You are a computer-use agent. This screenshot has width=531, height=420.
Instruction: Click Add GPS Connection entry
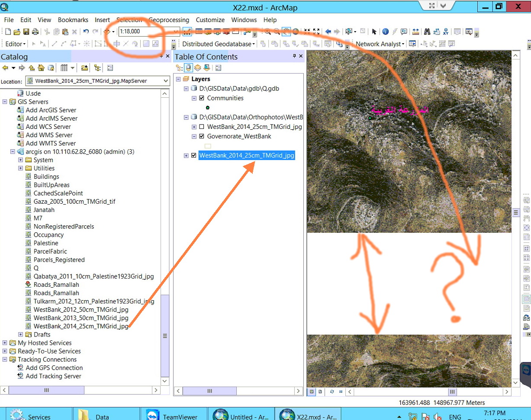click(x=54, y=368)
